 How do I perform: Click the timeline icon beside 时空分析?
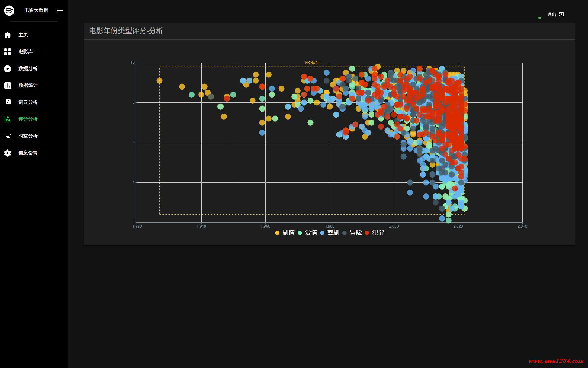click(8, 136)
